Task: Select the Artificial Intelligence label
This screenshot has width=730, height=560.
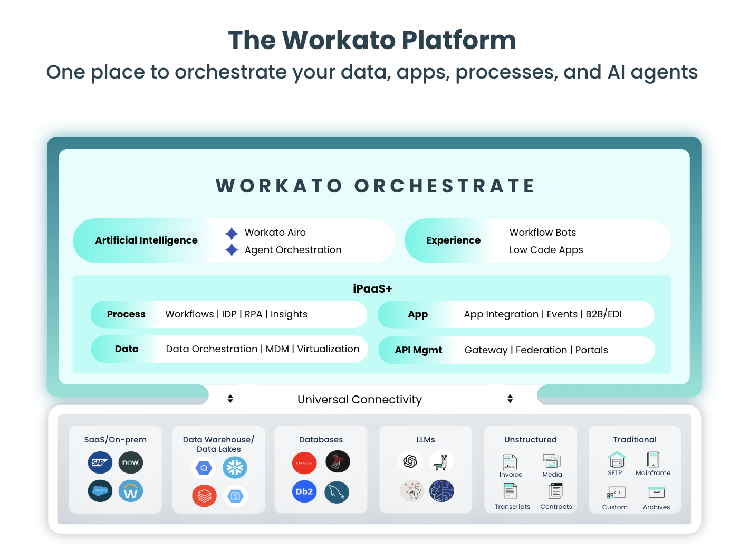Action: click(x=147, y=240)
